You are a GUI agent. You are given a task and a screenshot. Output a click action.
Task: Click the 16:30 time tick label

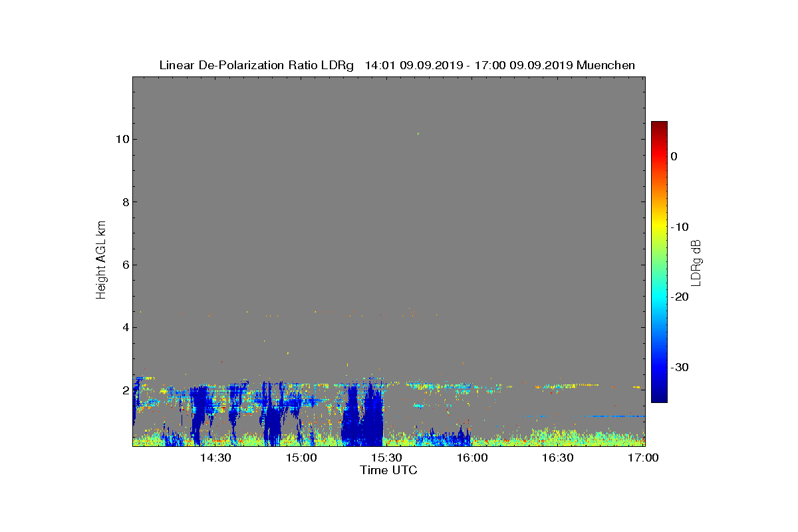pos(557,458)
